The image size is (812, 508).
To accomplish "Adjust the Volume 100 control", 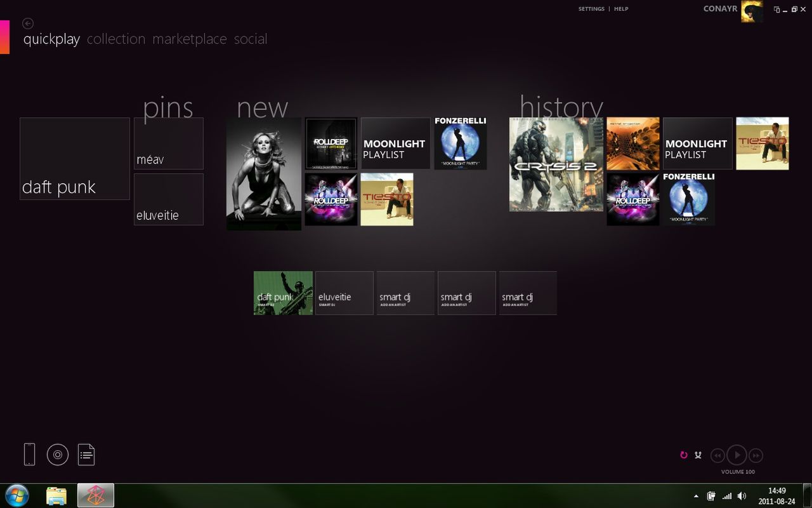I will coord(738,472).
